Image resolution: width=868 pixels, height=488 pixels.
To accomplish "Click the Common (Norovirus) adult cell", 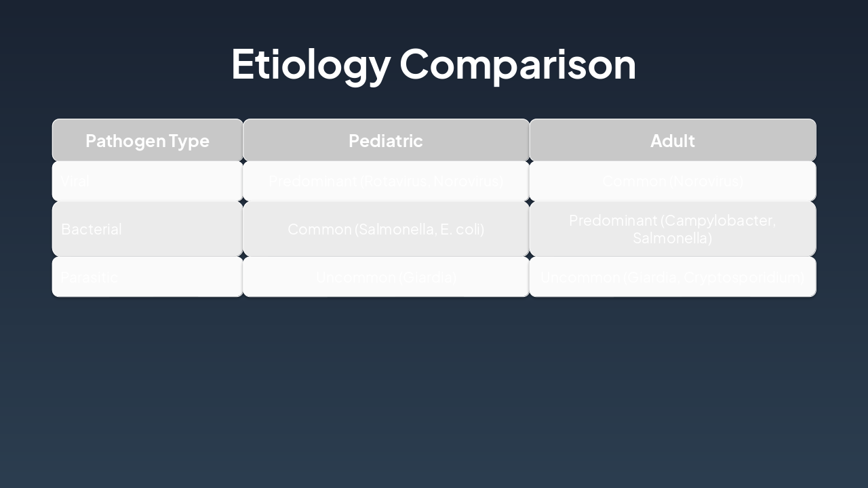I will (672, 181).
